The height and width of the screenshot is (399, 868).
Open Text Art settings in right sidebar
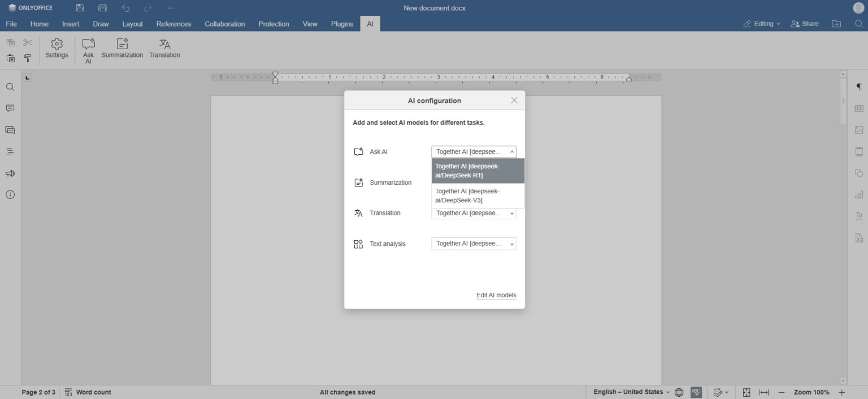click(859, 216)
